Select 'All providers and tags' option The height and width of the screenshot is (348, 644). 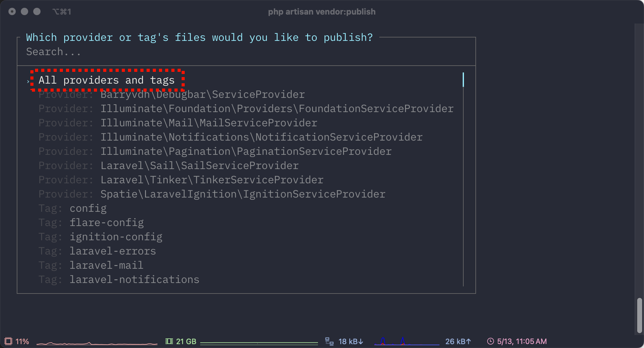pyautogui.click(x=107, y=80)
